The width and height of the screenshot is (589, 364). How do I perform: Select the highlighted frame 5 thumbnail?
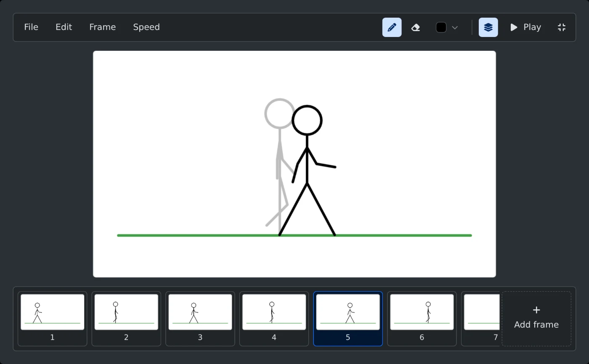(x=348, y=319)
